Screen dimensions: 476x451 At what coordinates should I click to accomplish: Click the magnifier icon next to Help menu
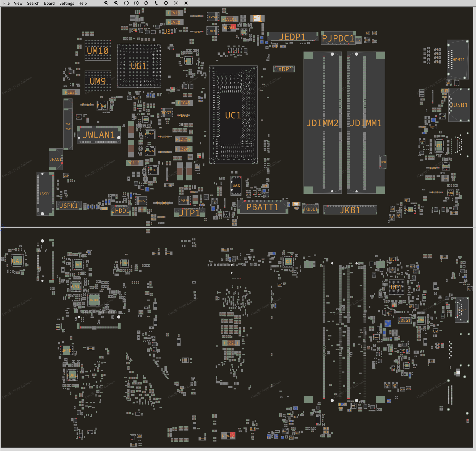pyautogui.click(x=106, y=3)
